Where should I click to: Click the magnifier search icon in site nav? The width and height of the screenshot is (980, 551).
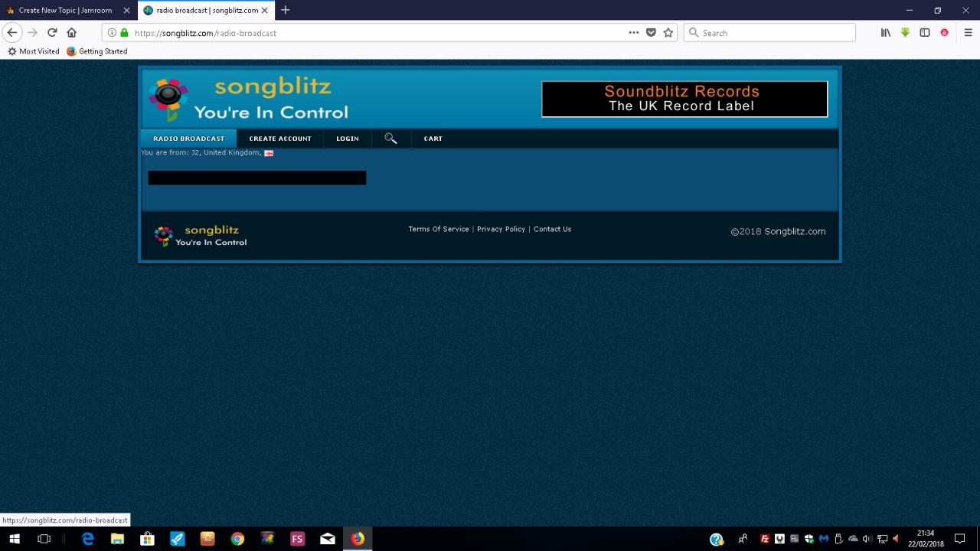point(390,139)
